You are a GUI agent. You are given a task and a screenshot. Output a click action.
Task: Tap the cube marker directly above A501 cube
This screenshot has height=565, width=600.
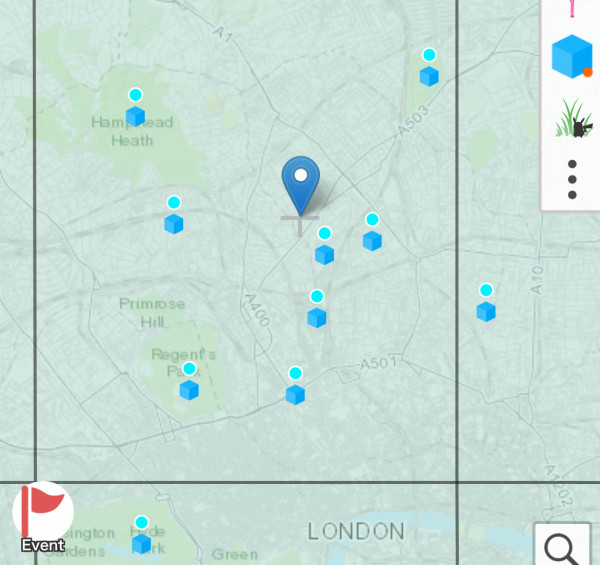(x=317, y=318)
